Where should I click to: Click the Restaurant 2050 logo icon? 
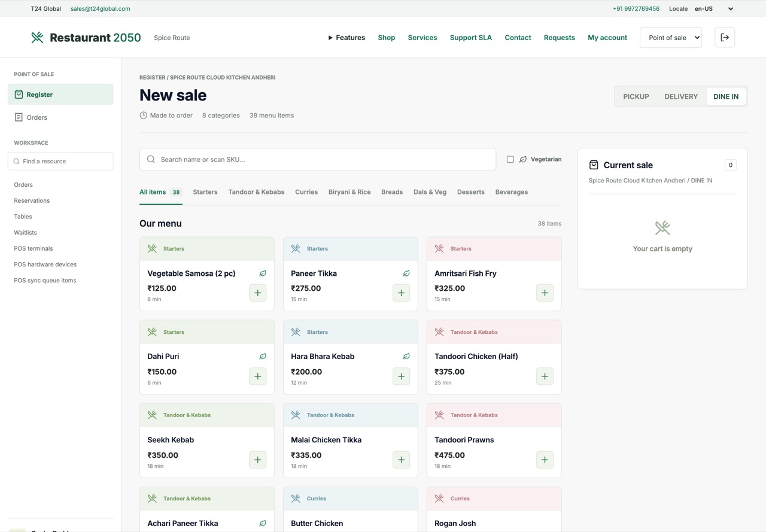37,38
